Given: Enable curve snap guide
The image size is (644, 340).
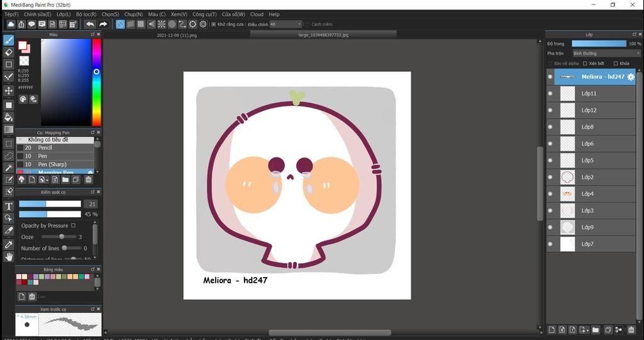Looking at the screenshot, I should (x=182, y=25).
